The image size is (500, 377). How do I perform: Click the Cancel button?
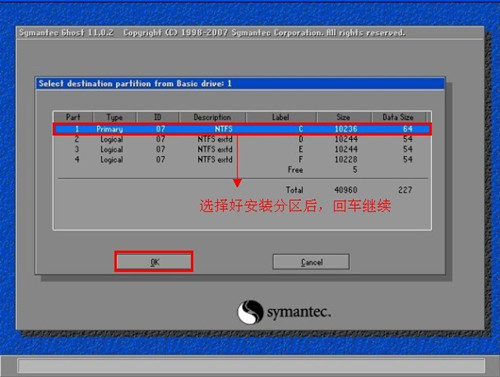pyautogui.click(x=311, y=262)
